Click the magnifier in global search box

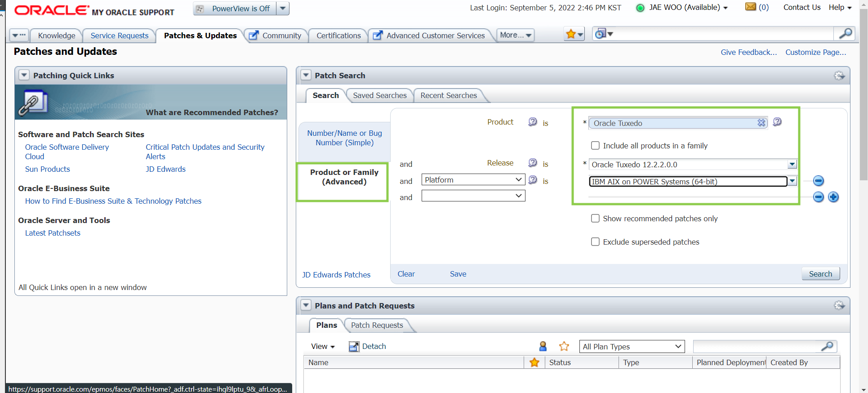click(845, 34)
